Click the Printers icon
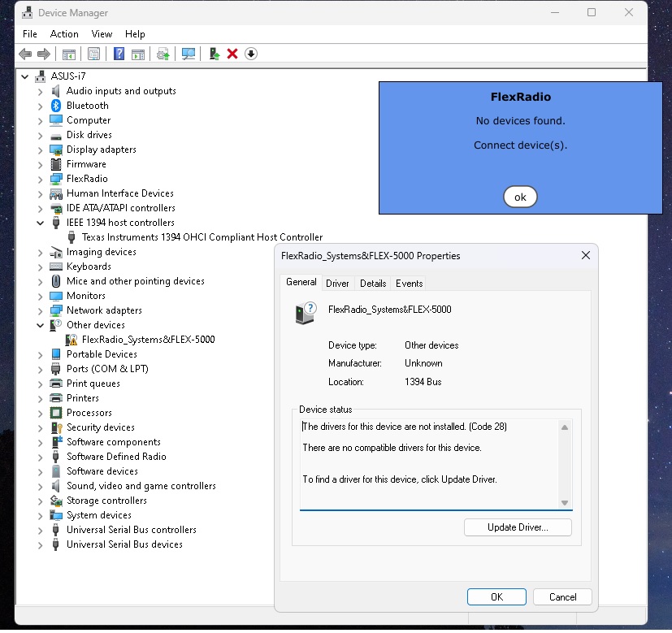The height and width of the screenshot is (633, 672). 56,398
